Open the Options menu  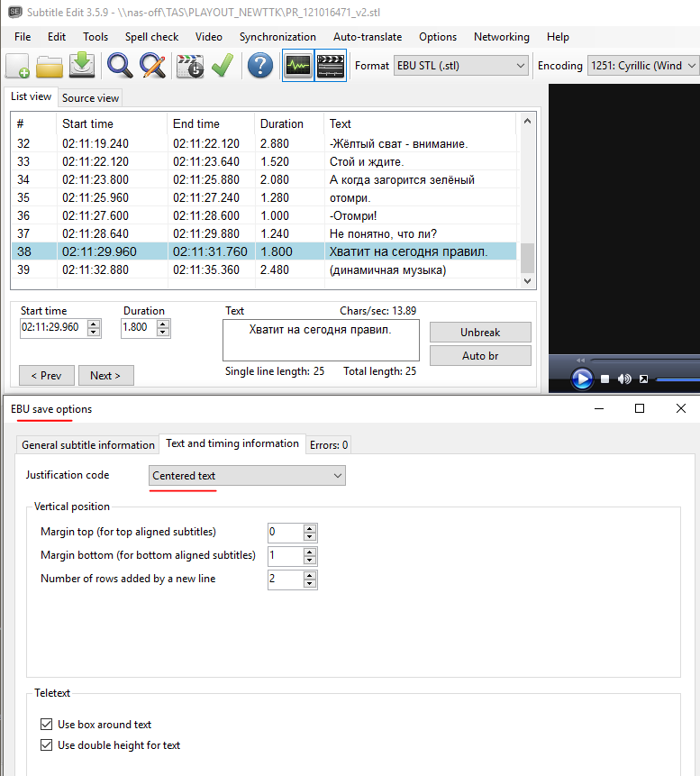[x=437, y=37]
